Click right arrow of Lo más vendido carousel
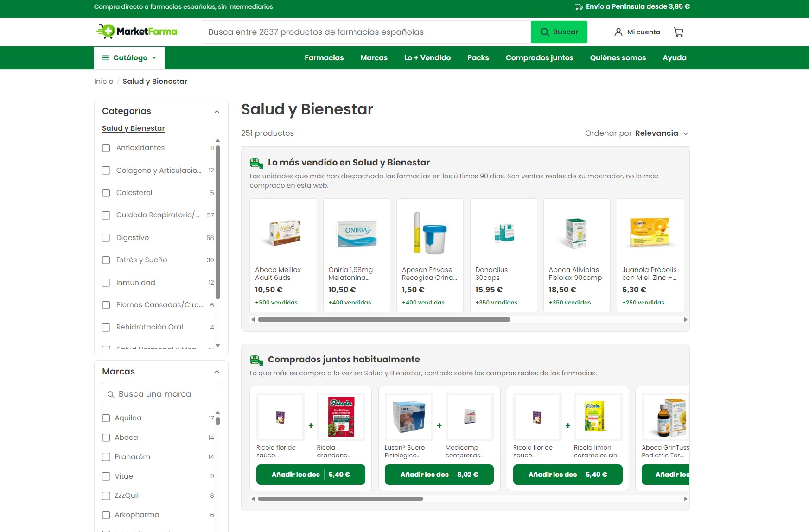 point(686,319)
